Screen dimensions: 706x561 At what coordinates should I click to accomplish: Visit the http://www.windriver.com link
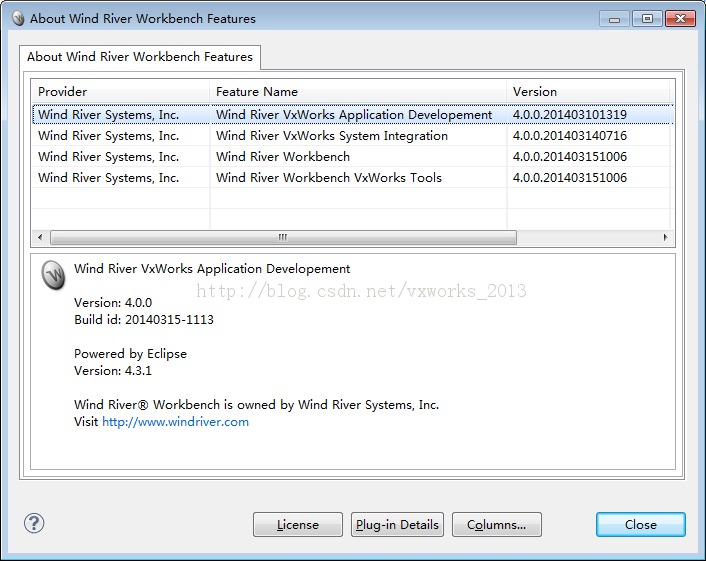pos(175,422)
